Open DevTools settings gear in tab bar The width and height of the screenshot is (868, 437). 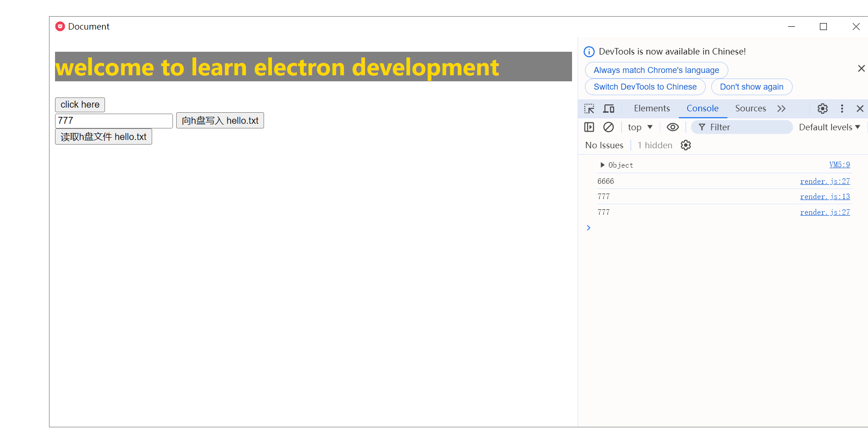coord(823,109)
